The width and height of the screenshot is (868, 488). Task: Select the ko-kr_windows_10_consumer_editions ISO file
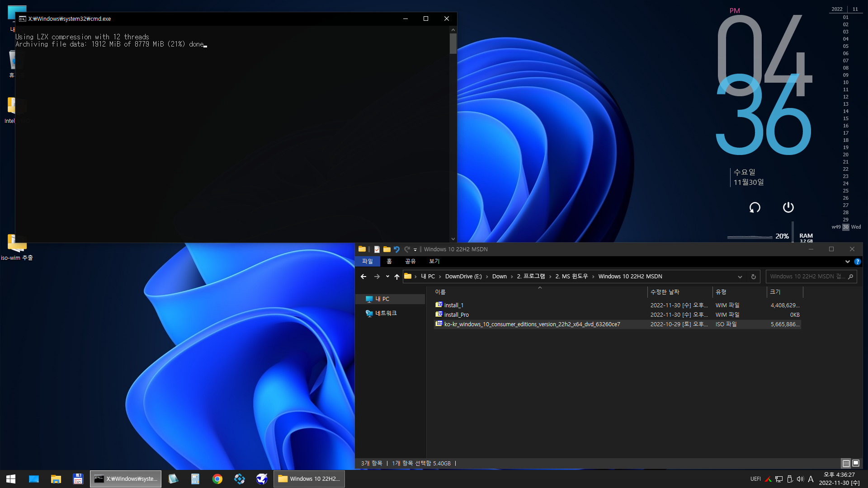click(x=617, y=324)
